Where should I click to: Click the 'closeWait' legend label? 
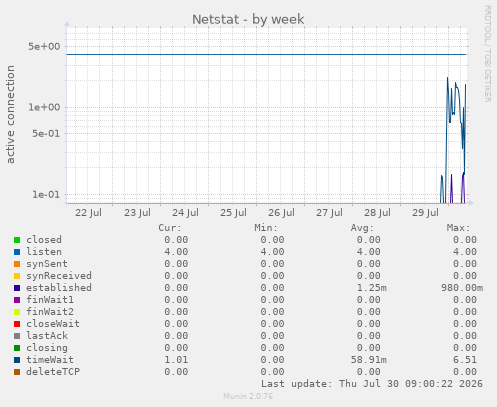pos(53,324)
